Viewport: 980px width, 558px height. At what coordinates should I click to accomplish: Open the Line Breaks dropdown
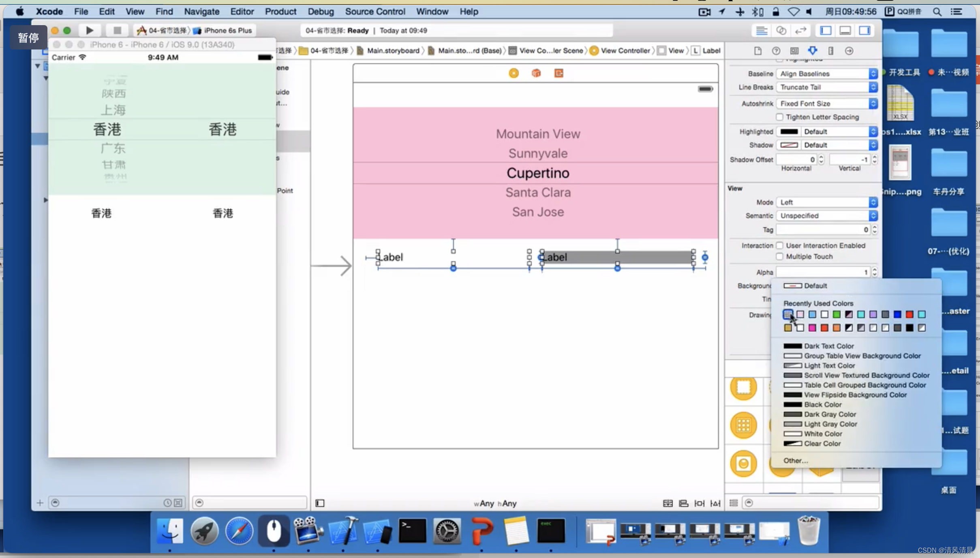(827, 87)
